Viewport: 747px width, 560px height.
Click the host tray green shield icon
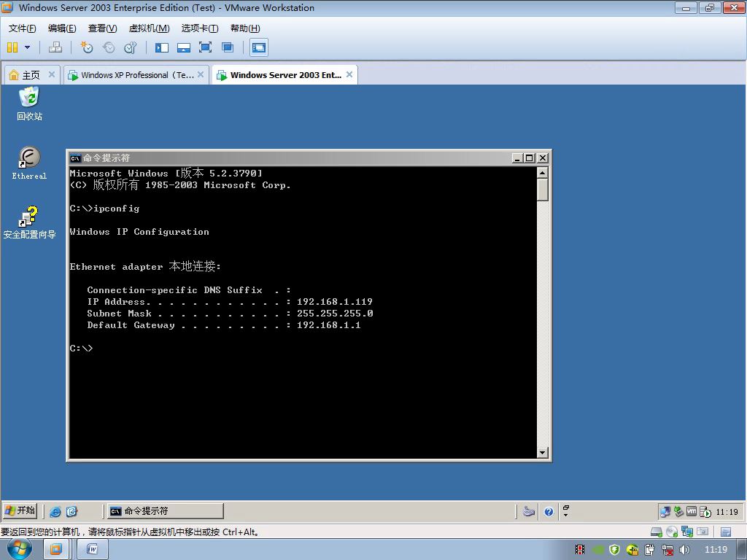pos(614,550)
